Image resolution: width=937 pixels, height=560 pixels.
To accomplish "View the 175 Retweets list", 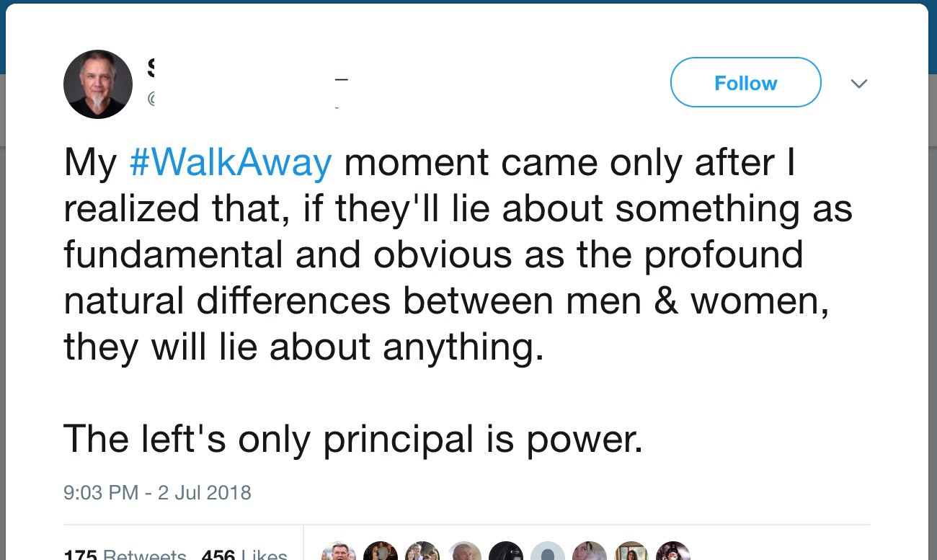I will point(125,554).
